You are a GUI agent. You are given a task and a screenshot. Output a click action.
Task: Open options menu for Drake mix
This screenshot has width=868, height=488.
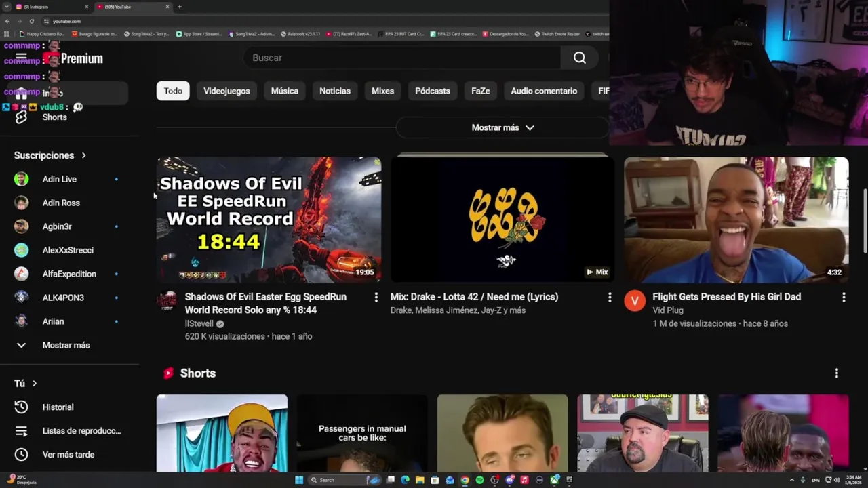click(610, 297)
